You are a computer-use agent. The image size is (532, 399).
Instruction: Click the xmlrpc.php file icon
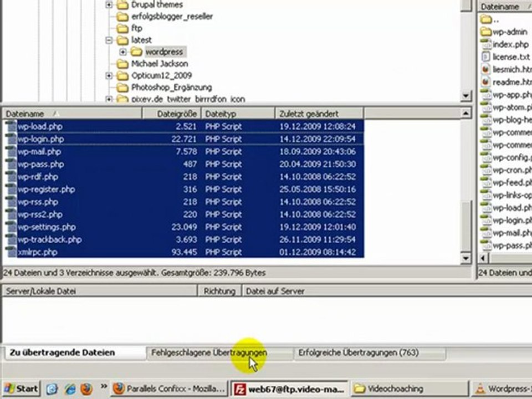(x=11, y=252)
